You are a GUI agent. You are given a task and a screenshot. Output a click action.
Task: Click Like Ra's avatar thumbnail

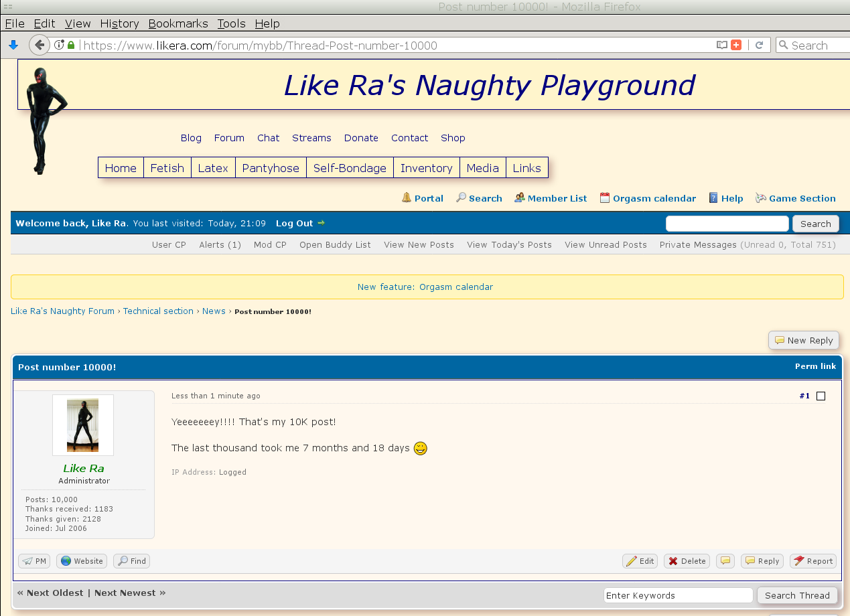(x=83, y=425)
